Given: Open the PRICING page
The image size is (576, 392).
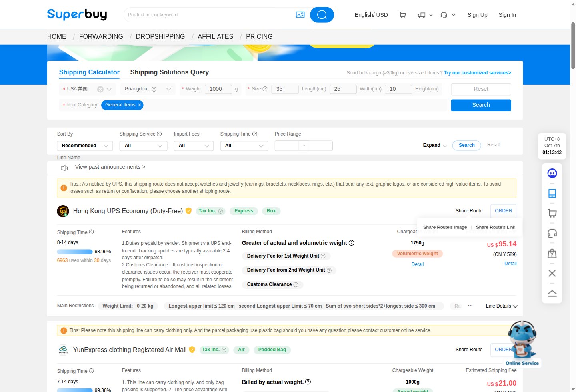Looking at the screenshot, I should point(259,36).
